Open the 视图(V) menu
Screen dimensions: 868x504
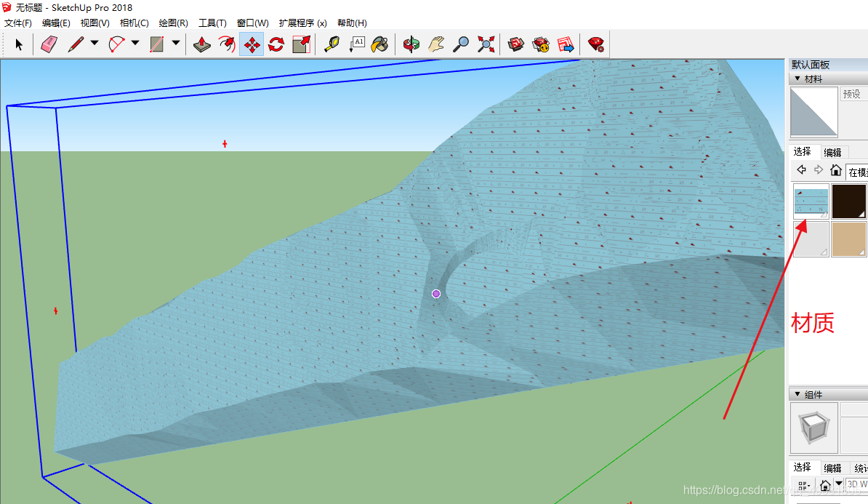95,23
